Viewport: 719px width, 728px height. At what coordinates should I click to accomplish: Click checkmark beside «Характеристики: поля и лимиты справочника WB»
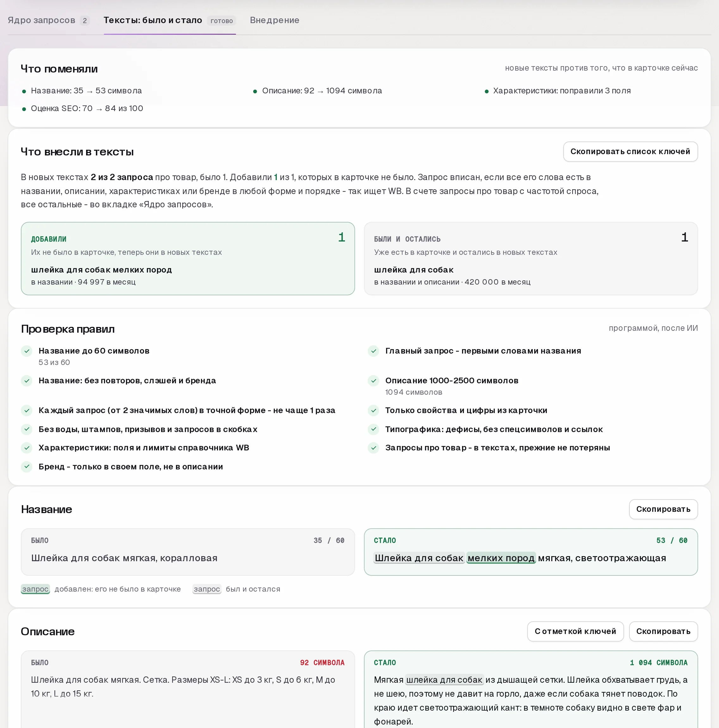click(x=27, y=448)
